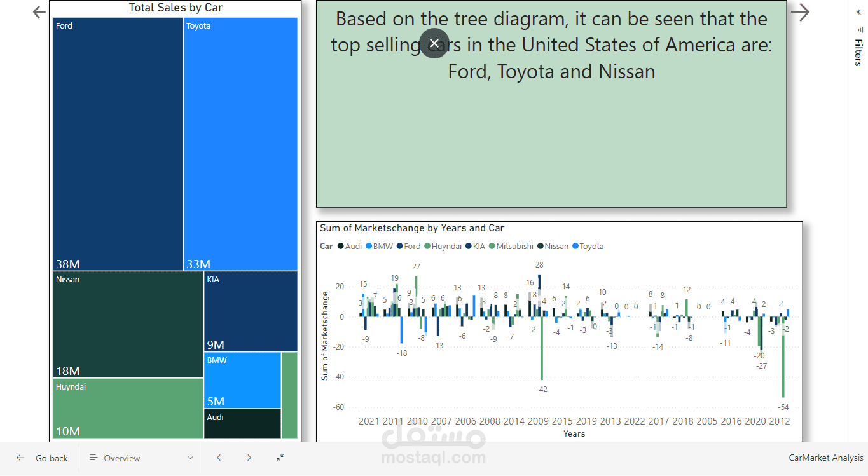
Task: Go to next page chevron in footer
Action: point(249,458)
